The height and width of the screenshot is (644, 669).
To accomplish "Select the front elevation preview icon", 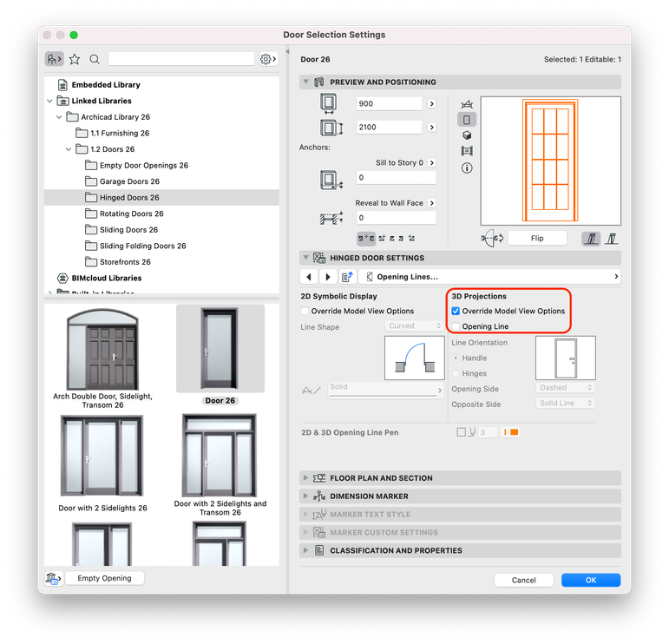I will tap(467, 120).
